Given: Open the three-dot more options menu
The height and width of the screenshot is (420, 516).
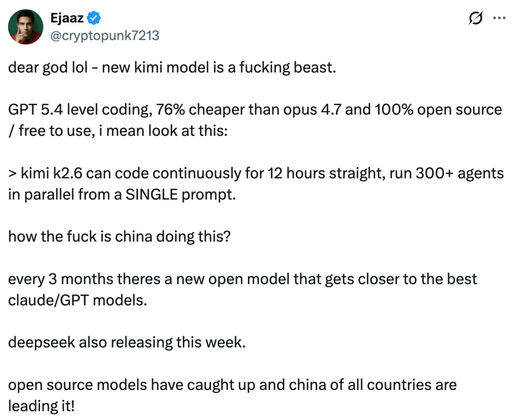Looking at the screenshot, I should [499, 19].
